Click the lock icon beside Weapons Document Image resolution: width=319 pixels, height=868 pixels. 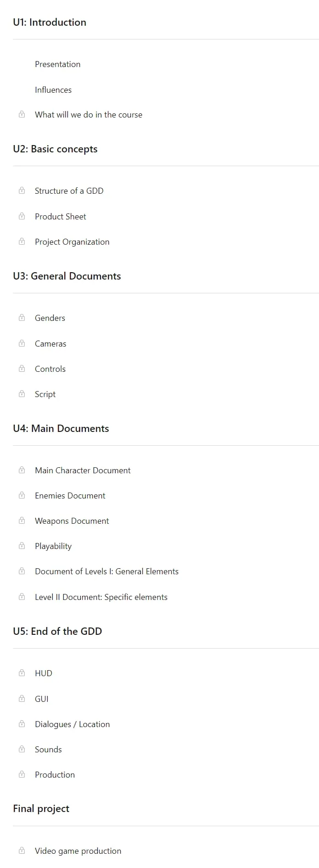coord(22,521)
